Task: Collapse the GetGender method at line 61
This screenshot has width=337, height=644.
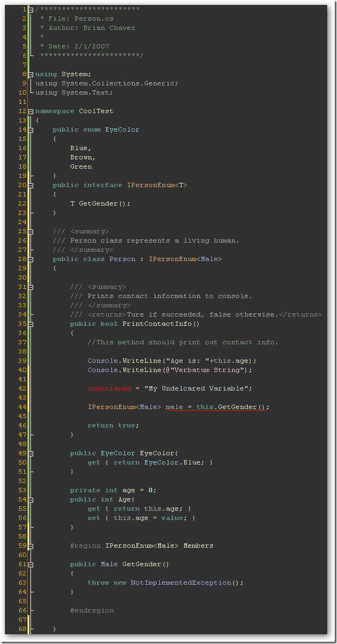Action: [x=31, y=565]
